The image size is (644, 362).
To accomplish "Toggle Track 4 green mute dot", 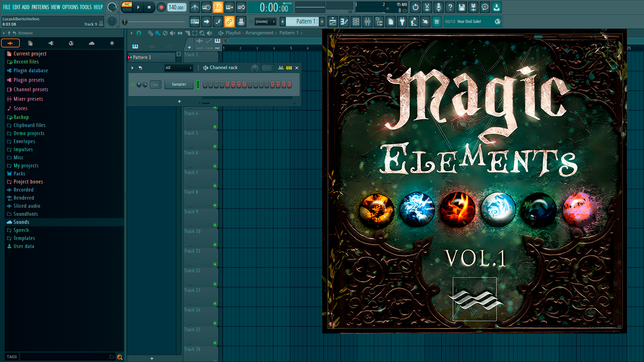I will point(215,127).
